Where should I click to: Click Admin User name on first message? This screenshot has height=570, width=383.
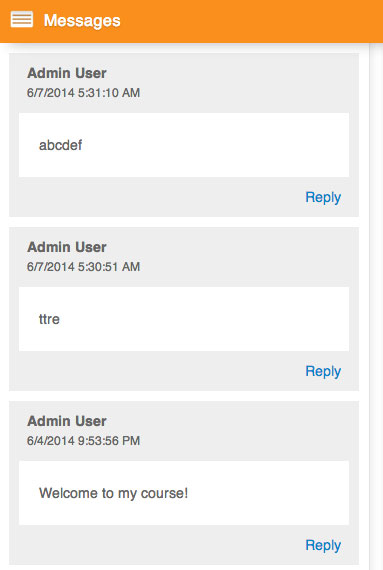point(67,73)
